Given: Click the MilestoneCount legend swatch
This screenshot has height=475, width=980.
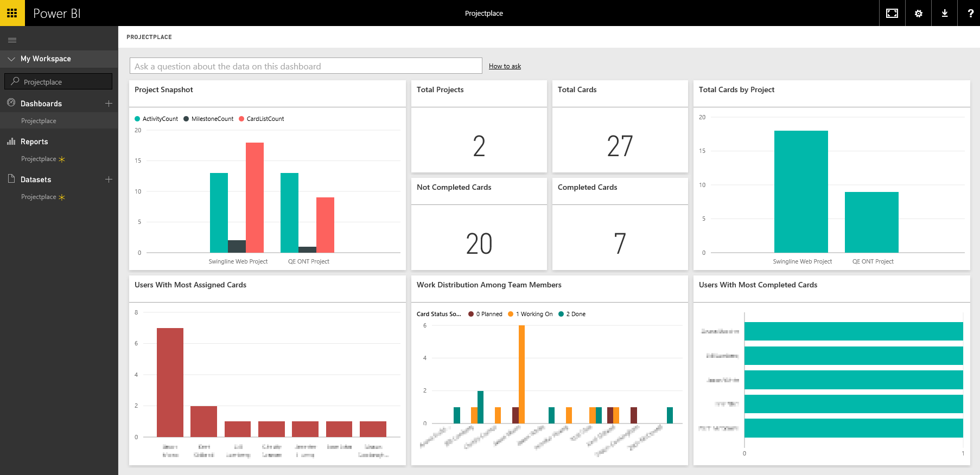Looking at the screenshot, I should point(186,119).
